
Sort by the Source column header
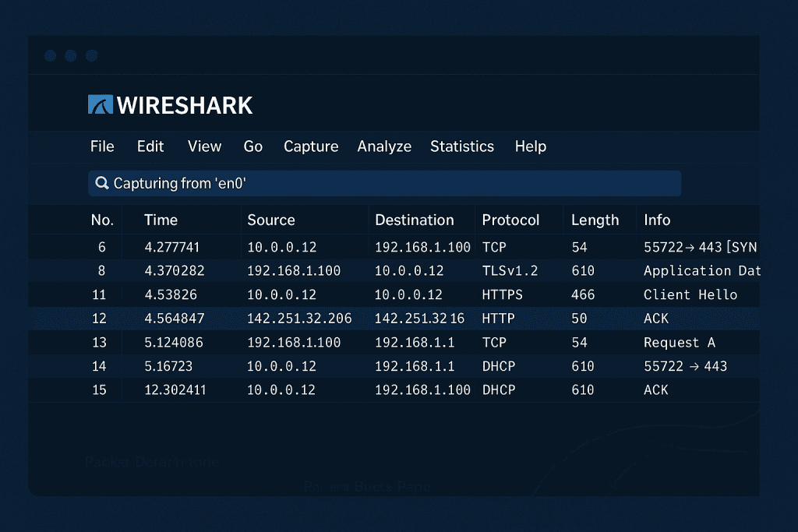(271, 220)
